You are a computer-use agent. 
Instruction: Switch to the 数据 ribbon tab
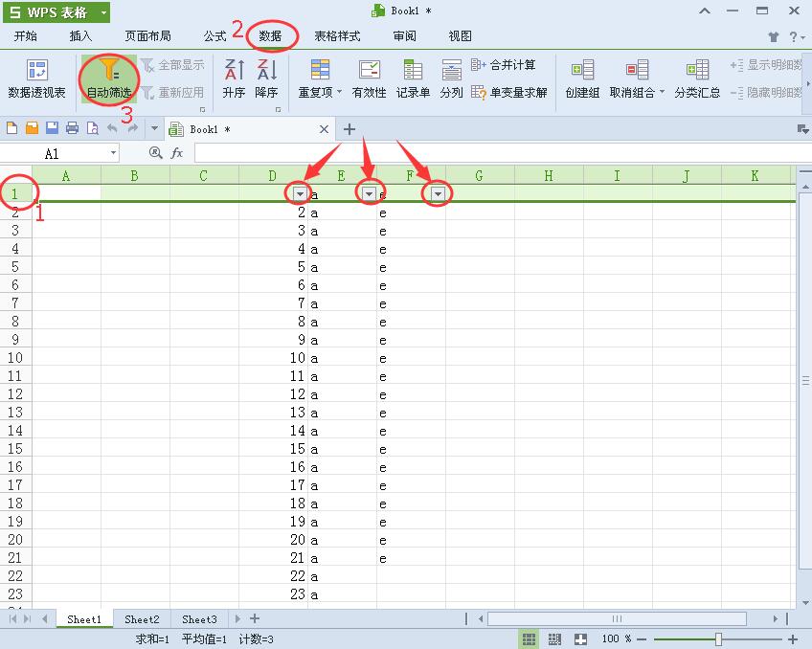pyautogui.click(x=270, y=36)
